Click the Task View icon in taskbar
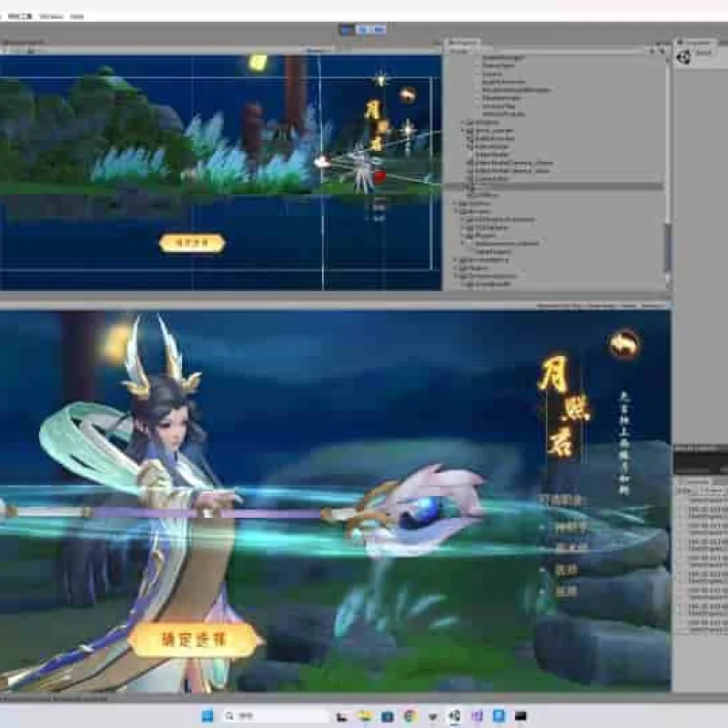728x728 pixels. pos(342,716)
